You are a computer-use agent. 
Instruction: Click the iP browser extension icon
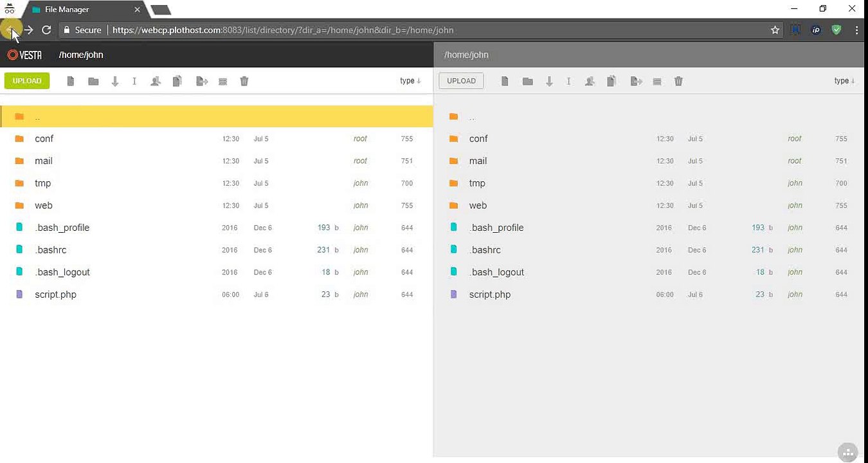[816, 30]
